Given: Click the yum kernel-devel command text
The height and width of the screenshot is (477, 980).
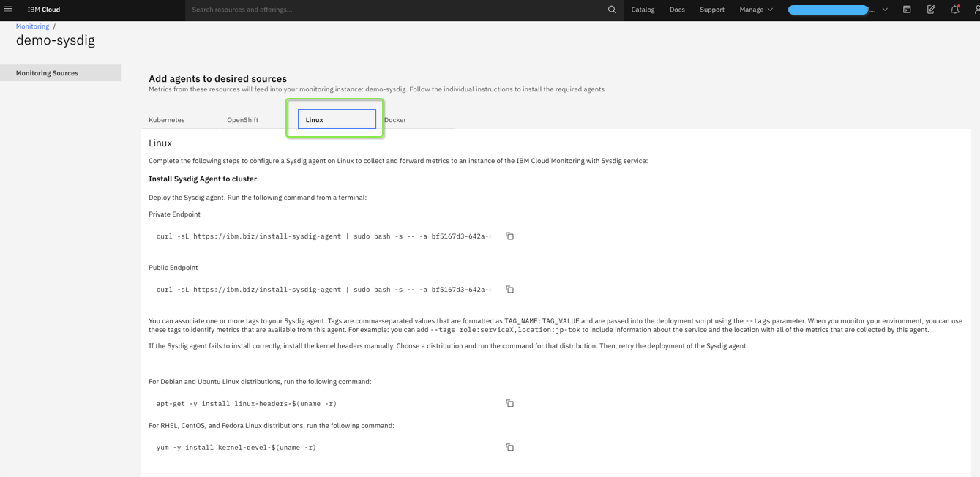Looking at the screenshot, I should [x=236, y=448].
